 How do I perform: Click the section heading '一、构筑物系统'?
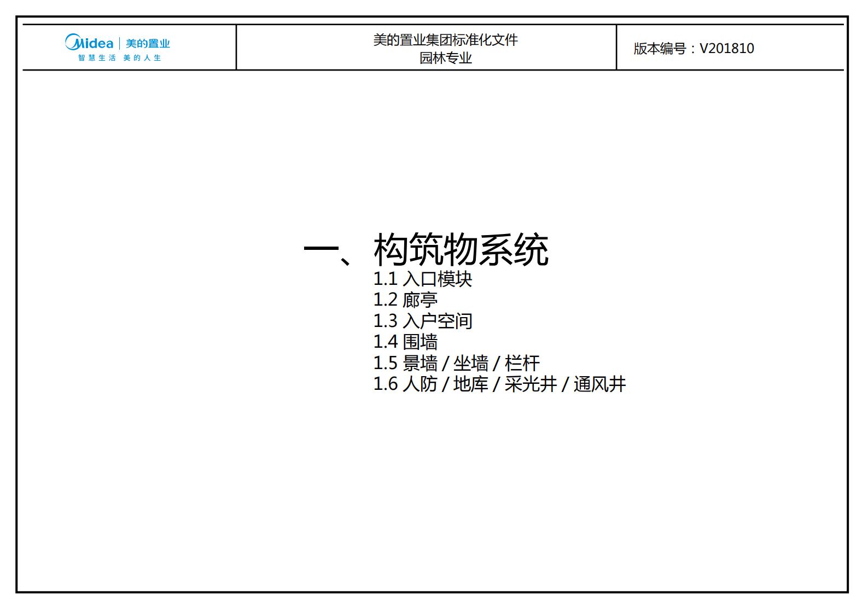[x=426, y=250]
